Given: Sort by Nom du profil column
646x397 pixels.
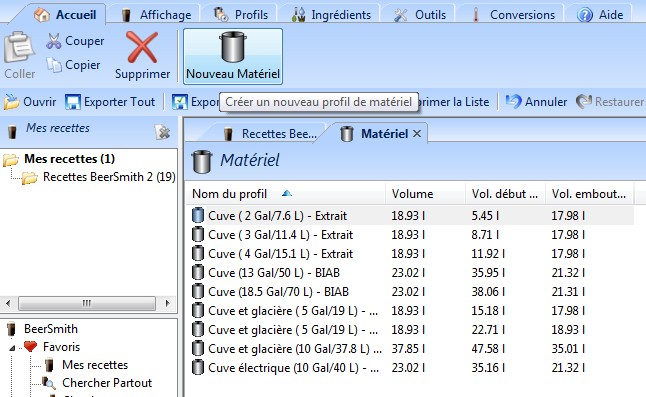Looking at the screenshot, I should (x=285, y=194).
